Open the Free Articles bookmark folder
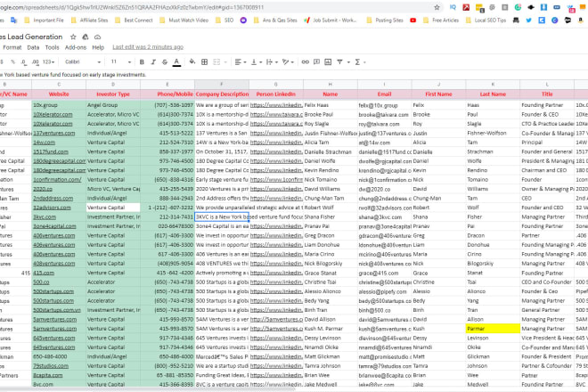This screenshot has height=392, width=588. pyautogui.click(x=441, y=20)
